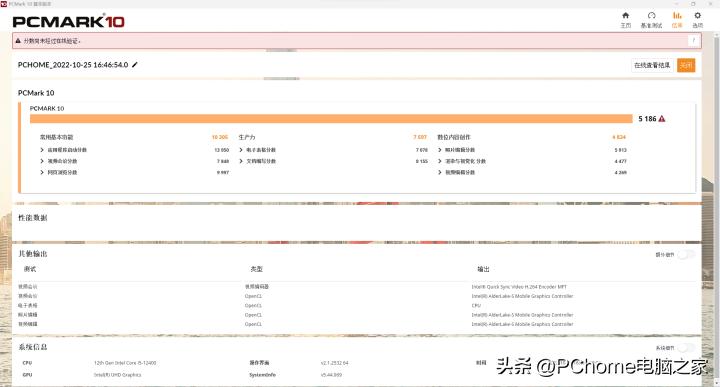This screenshot has height=387, width=720.
Task: Click the warning triangle in the pink validation banner
Action: pos(18,41)
